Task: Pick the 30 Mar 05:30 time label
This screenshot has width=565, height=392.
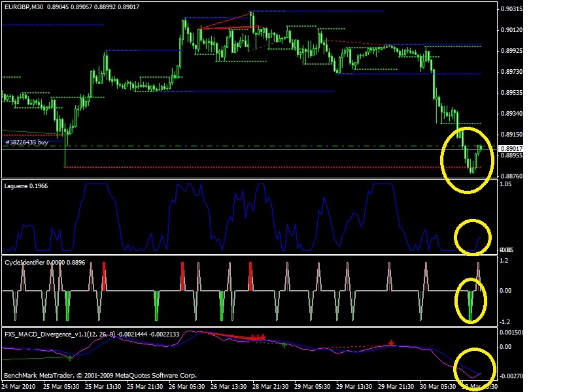Action: (437, 386)
